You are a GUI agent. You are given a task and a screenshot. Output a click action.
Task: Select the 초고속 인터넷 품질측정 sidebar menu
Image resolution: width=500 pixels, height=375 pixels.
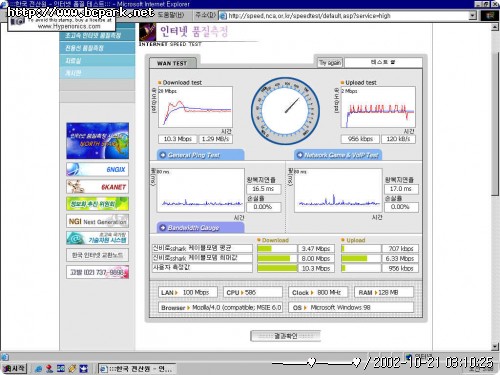97,35
